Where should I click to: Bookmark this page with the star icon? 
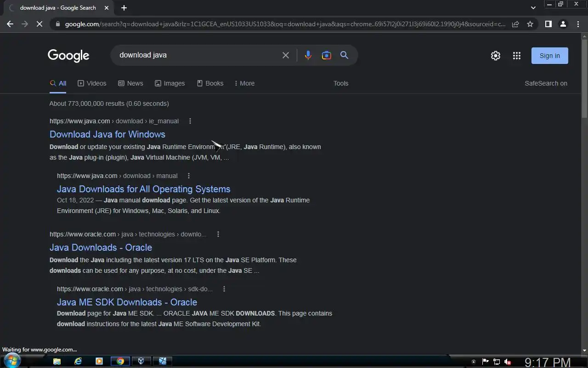[x=530, y=24]
